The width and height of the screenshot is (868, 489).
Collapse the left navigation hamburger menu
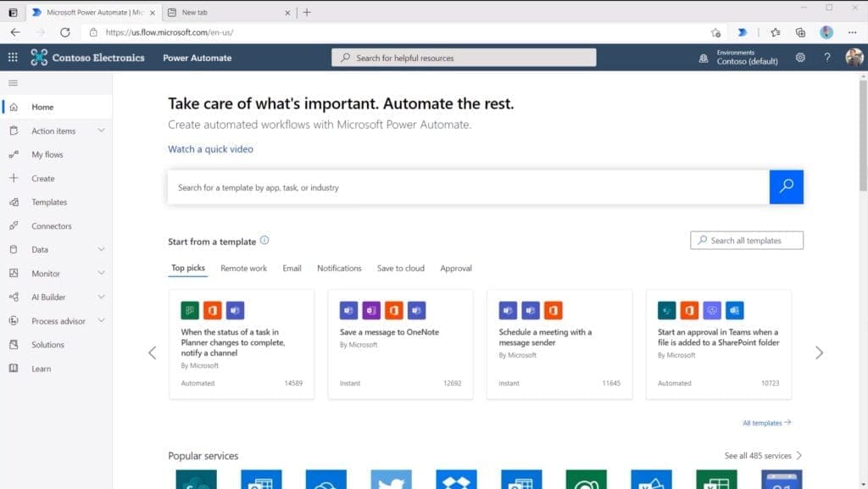pyautogui.click(x=14, y=83)
